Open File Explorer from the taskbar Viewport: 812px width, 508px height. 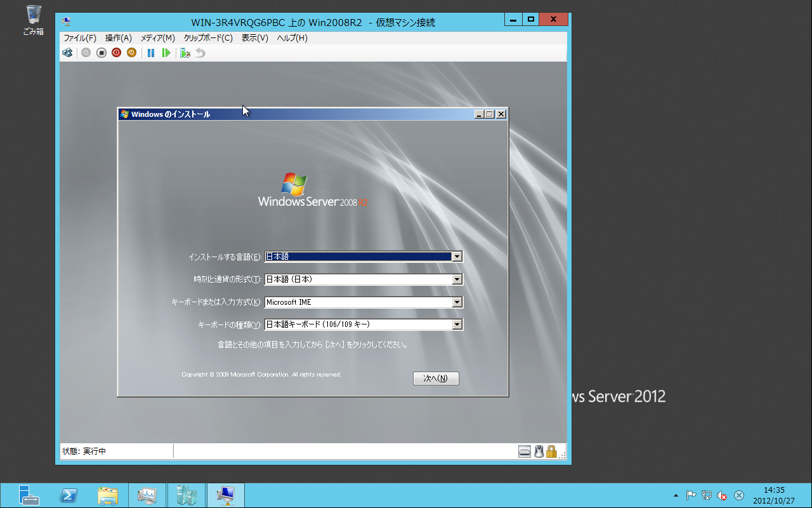tap(108, 495)
